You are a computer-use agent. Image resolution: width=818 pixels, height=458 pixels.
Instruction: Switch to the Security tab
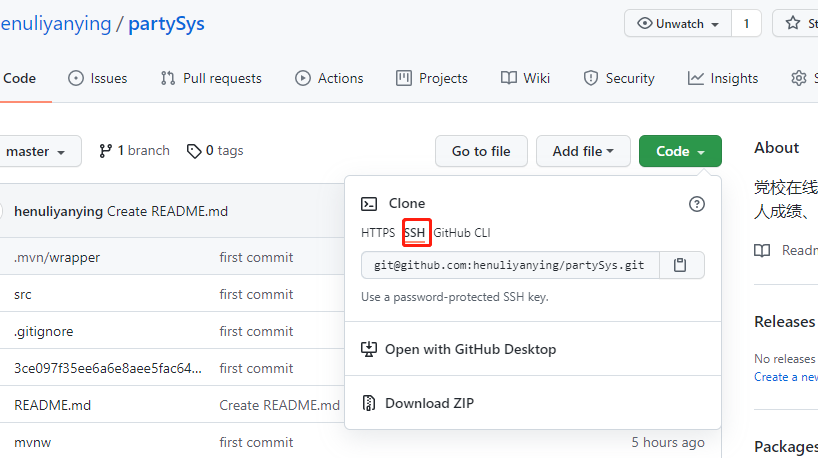(619, 78)
